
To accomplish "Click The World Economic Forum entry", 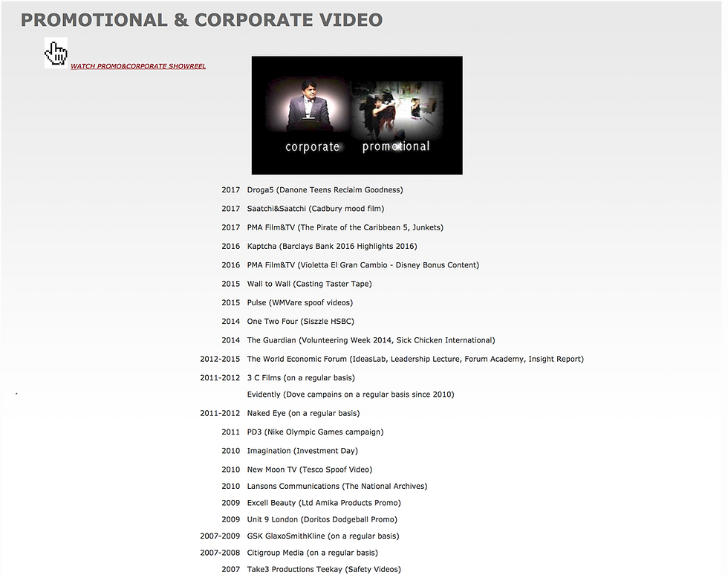I will [x=415, y=359].
